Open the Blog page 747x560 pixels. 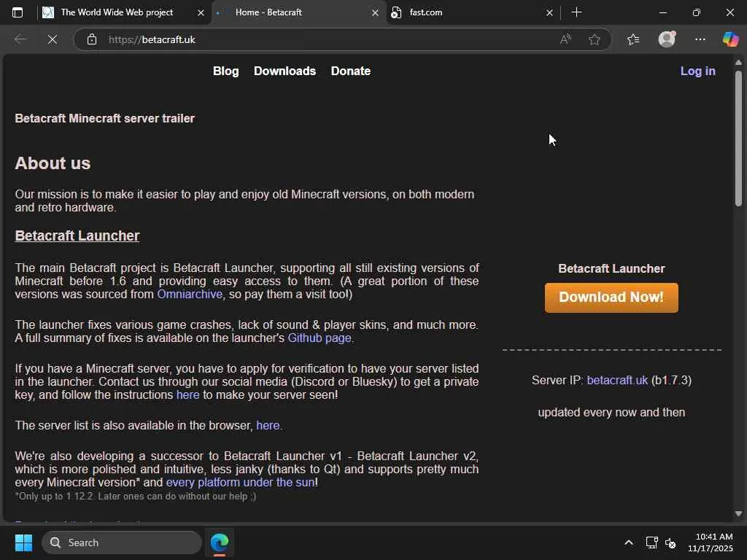tap(226, 71)
